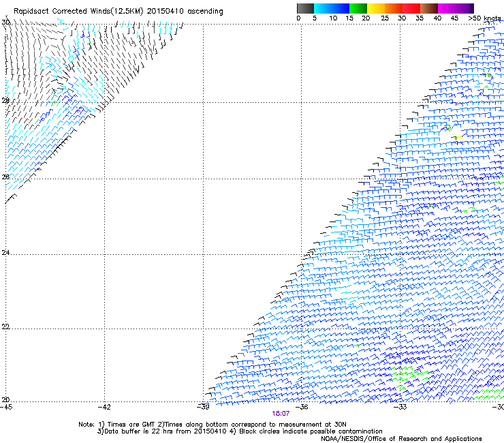Select the red 30-35 knots color band
The width and height of the screenshot is (504, 443).
(411, 8)
